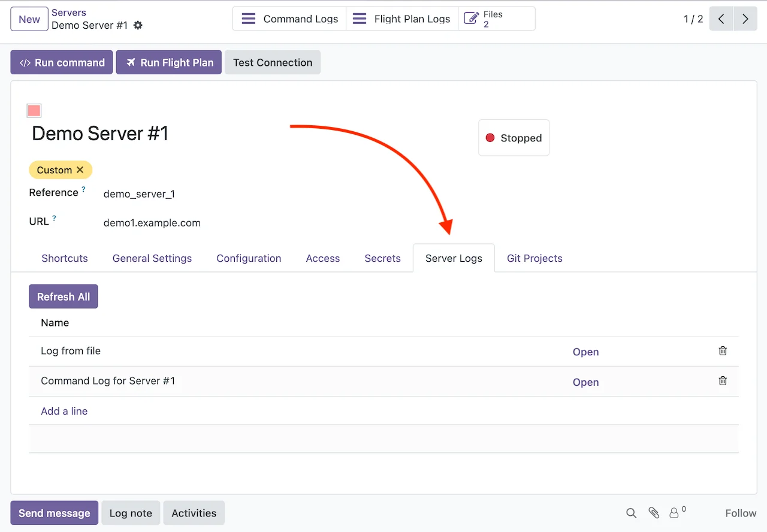Click the search messages magnifier icon
This screenshot has height=532, width=767.
(631, 513)
